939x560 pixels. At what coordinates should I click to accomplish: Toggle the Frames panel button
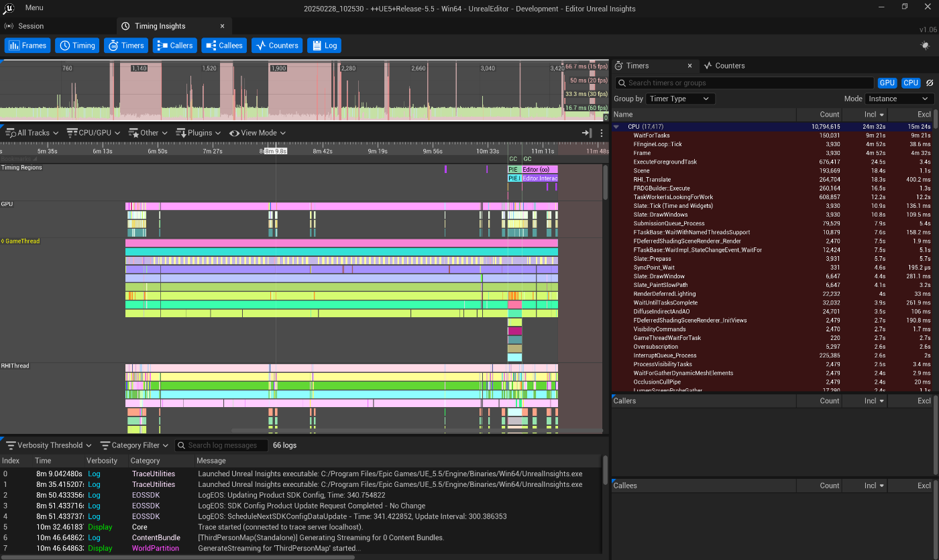click(27, 46)
